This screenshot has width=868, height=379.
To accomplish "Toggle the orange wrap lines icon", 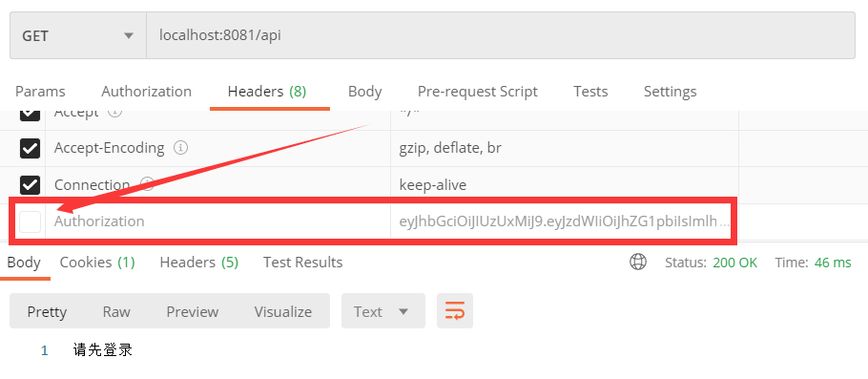I will (454, 311).
